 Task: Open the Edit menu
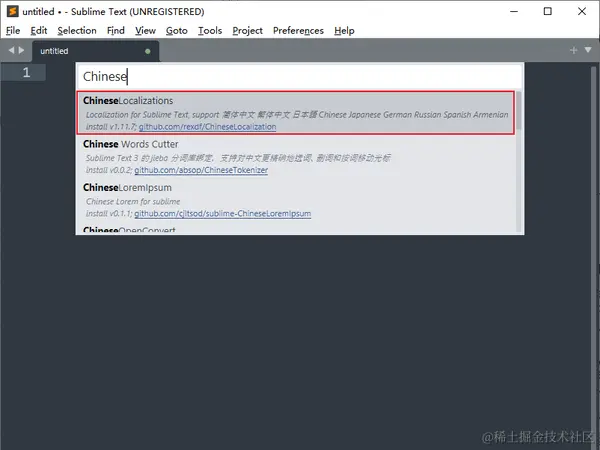pyautogui.click(x=39, y=31)
